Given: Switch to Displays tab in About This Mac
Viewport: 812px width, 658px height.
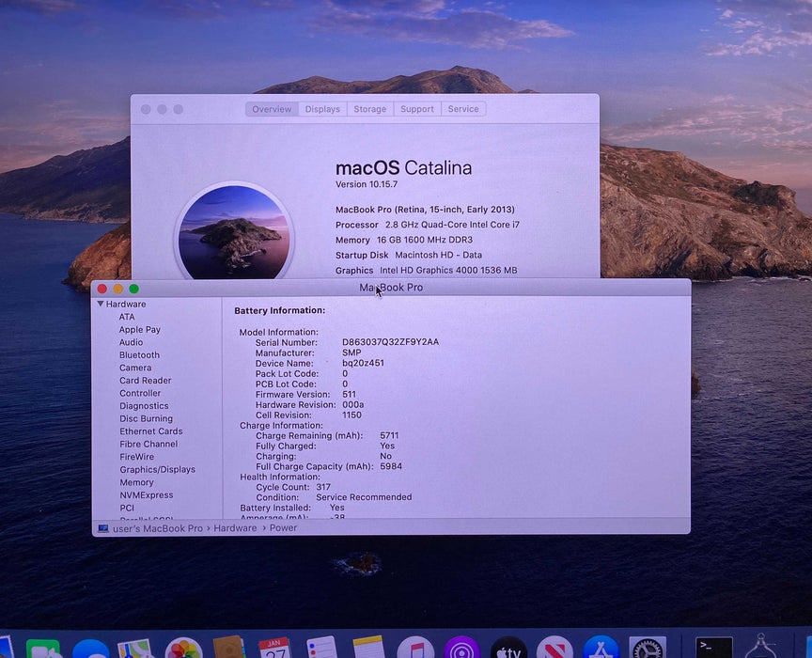Looking at the screenshot, I should pyautogui.click(x=322, y=109).
